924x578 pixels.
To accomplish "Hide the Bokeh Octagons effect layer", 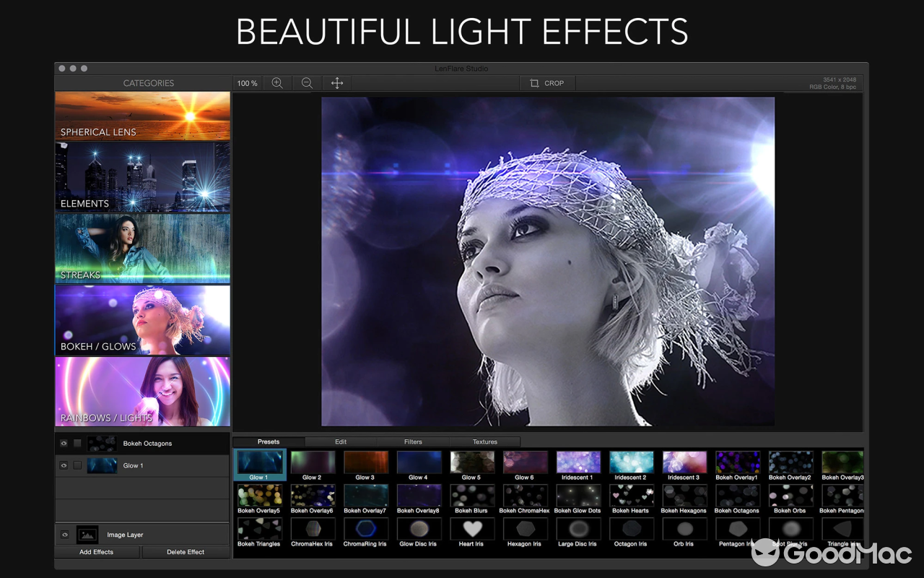I will tap(64, 443).
